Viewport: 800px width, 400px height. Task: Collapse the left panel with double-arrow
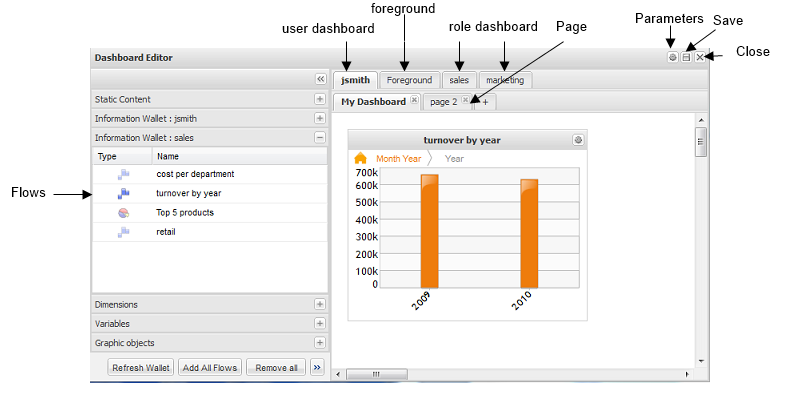320,78
